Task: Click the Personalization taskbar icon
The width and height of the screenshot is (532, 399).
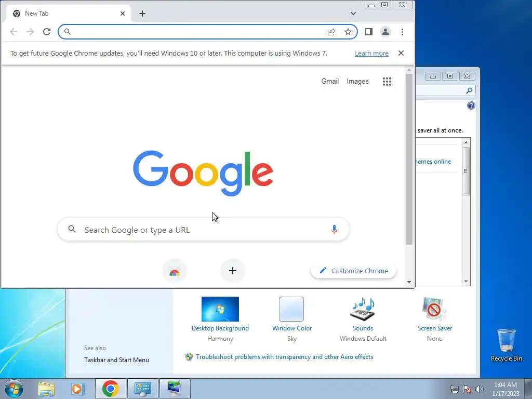Action: point(175,389)
